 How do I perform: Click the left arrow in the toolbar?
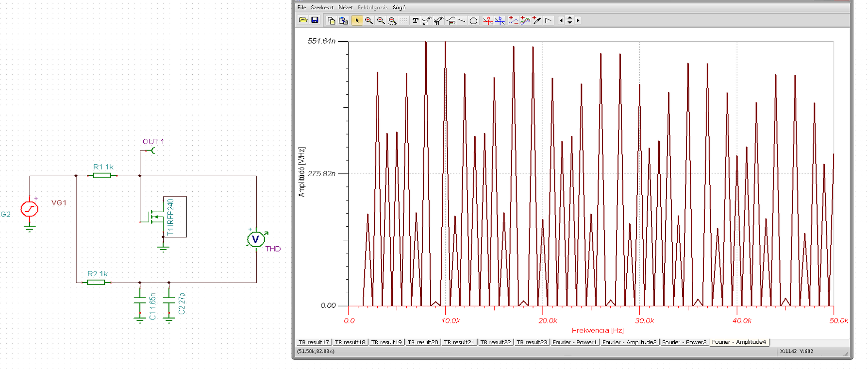pyautogui.click(x=561, y=20)
